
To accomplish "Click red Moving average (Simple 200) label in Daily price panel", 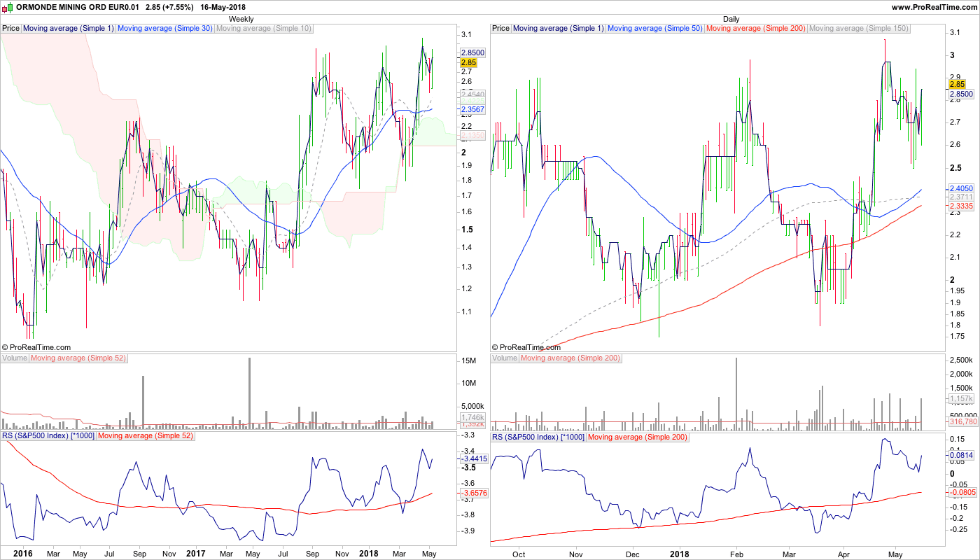I will 756,29.
